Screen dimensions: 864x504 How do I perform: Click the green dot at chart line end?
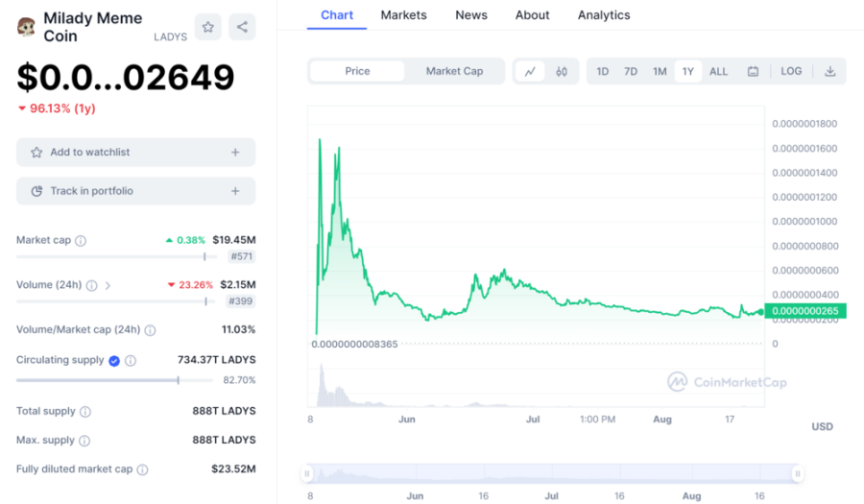(x=761, y=312)
